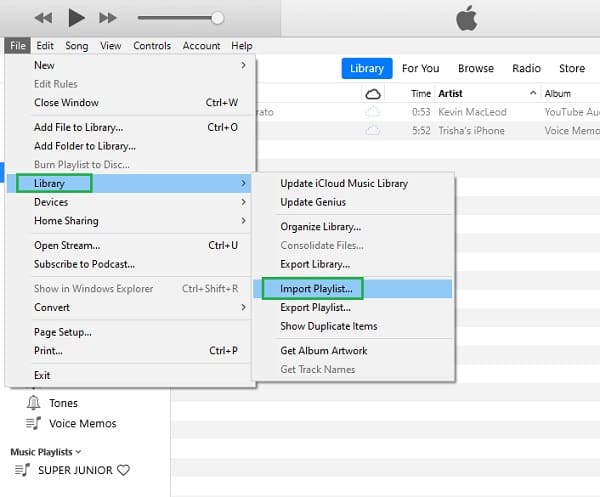This screenshot has height=497, width=600.
Task: Click the play button
Action: tap(76, 18)
